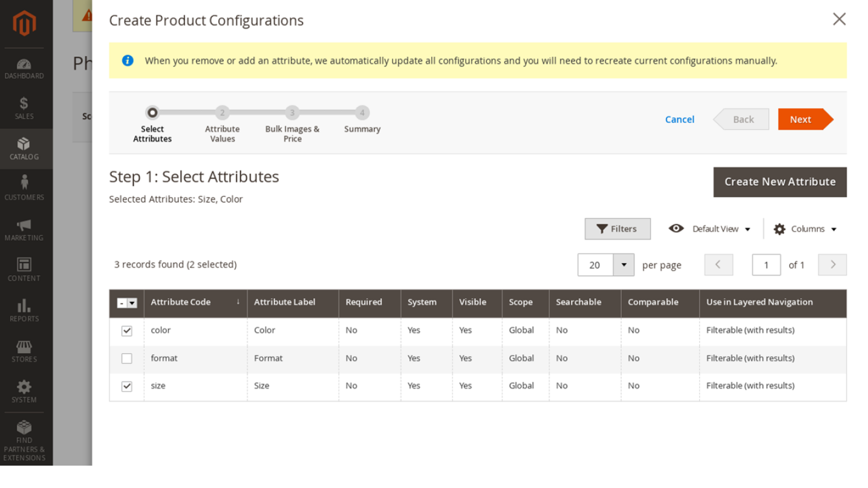Screen dimensions: 868x488
Task: Click the Cancel link
Action: click(679, 120)
